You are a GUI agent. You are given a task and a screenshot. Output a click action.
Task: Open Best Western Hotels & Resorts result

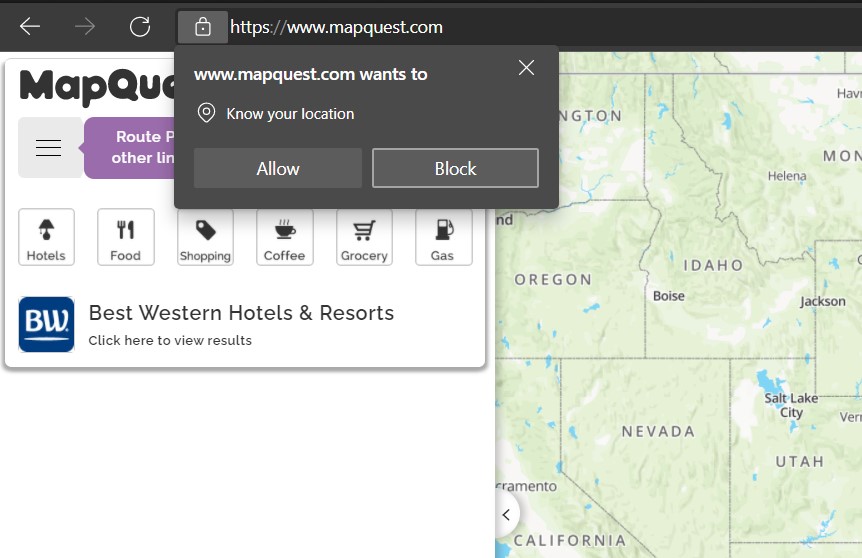click(241, 313)
